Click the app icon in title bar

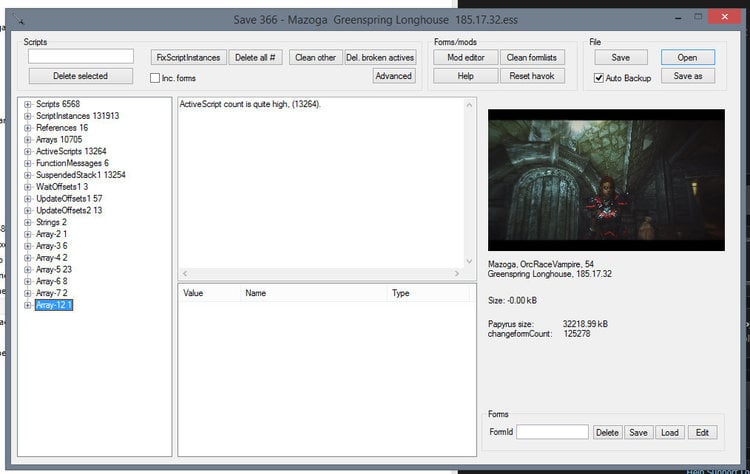coord(18,20)
